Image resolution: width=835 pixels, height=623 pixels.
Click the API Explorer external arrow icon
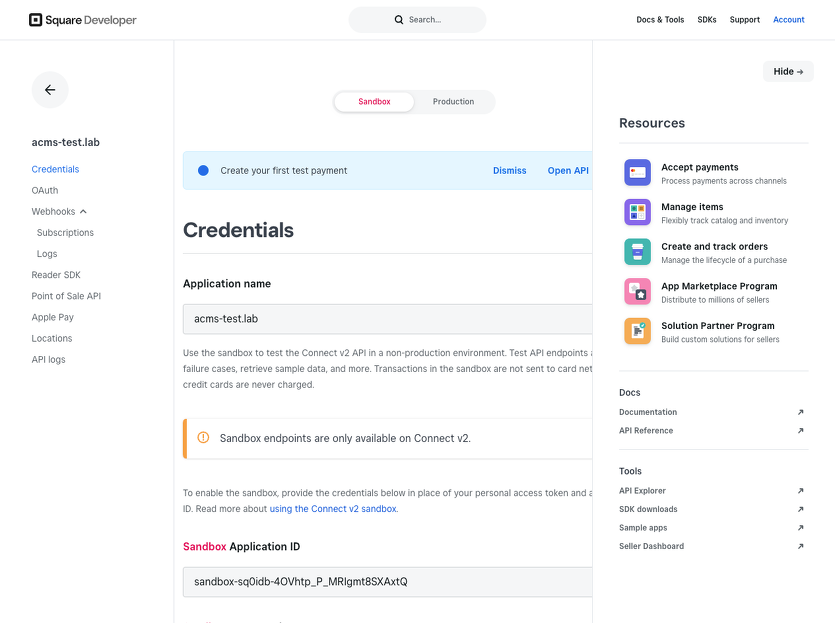click(x=800, y=491)
